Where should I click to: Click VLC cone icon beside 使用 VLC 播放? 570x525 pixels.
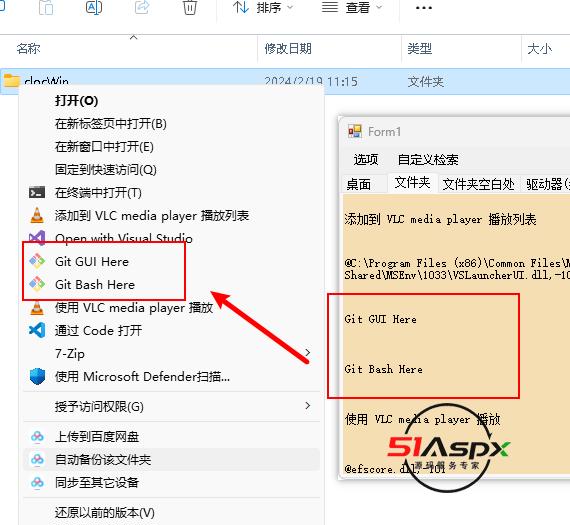37,308
